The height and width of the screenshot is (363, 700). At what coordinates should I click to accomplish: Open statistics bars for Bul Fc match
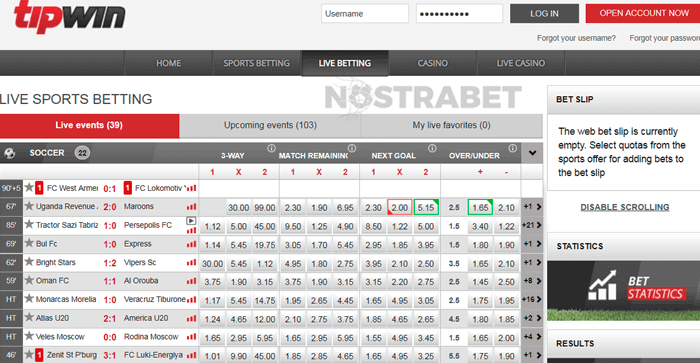pyautogui.click(x=192, y=244)
